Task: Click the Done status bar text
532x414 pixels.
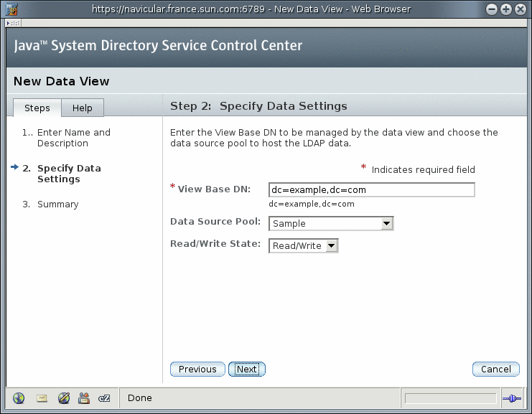Action: (x=140, y=397)
